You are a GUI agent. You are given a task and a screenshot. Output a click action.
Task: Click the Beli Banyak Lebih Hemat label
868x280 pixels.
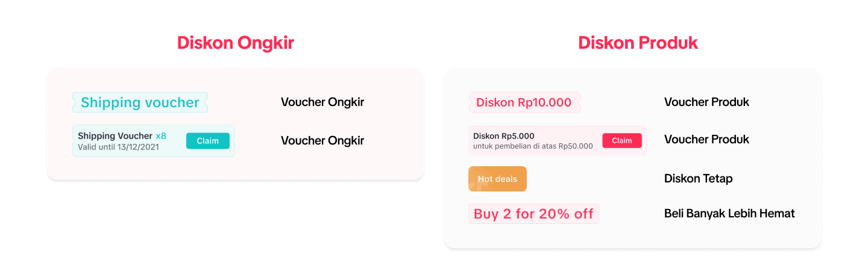(729, 214)
